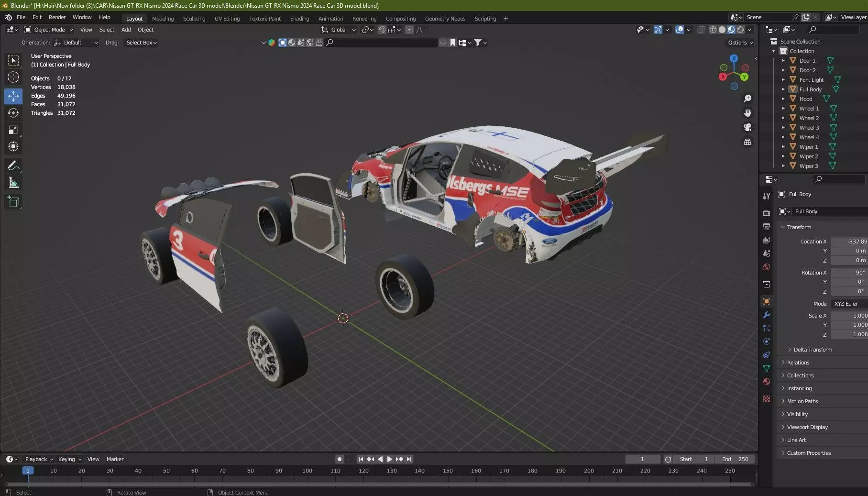Switch to wireframe viewport shading
This screenshot has height=496, width=868.
[x=713, y=30]
